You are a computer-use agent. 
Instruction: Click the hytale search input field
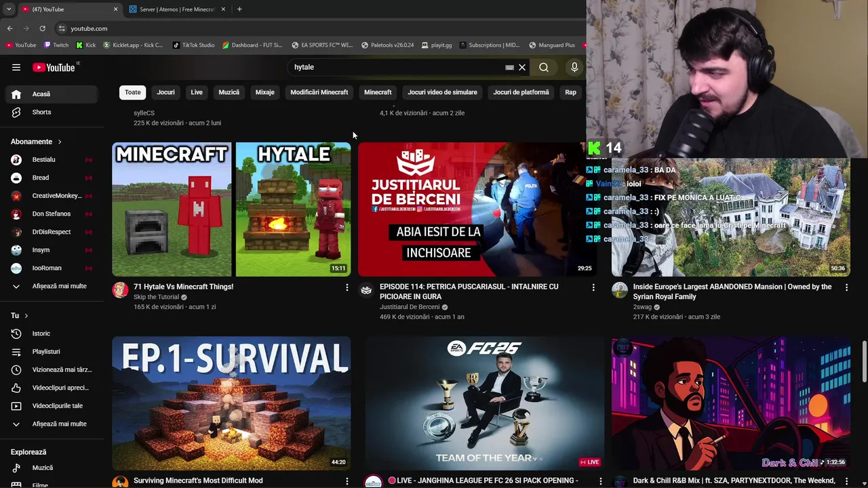click(x=397, y=67)
